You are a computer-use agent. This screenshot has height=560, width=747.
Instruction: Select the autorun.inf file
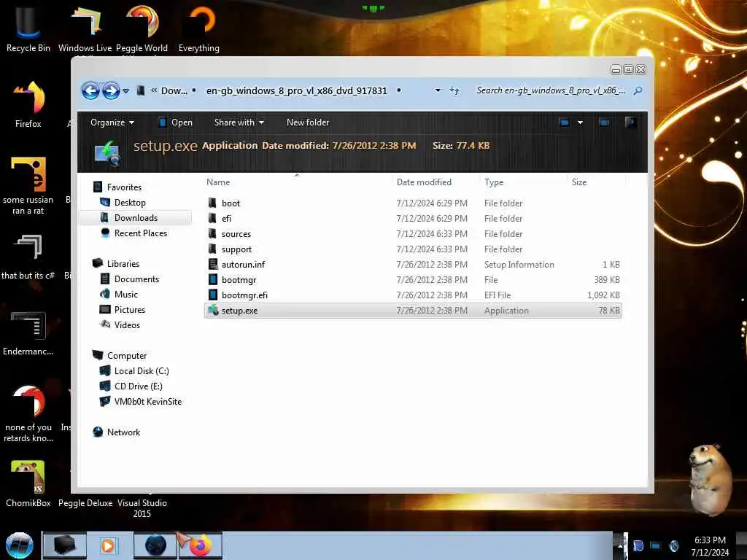click(413, 264)
